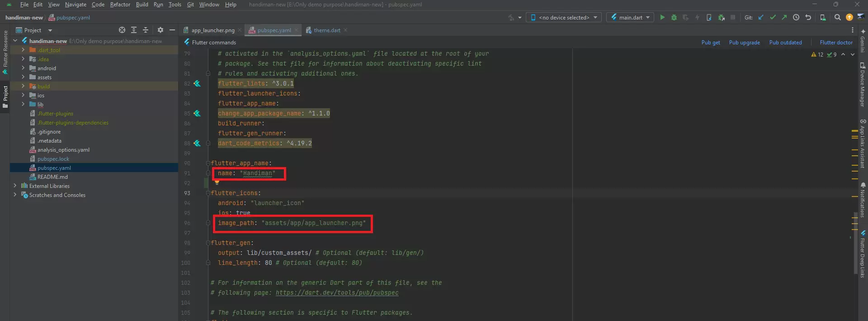Click the Git commit checkmark icon
This screenshot has width=868, height=321.
pos(773,17)
